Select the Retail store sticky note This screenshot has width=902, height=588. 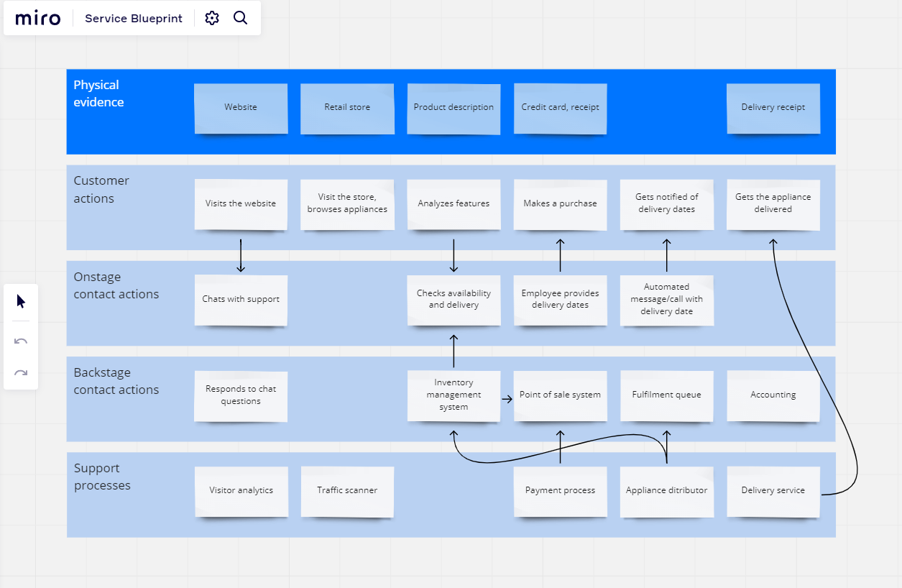[347, 108]
